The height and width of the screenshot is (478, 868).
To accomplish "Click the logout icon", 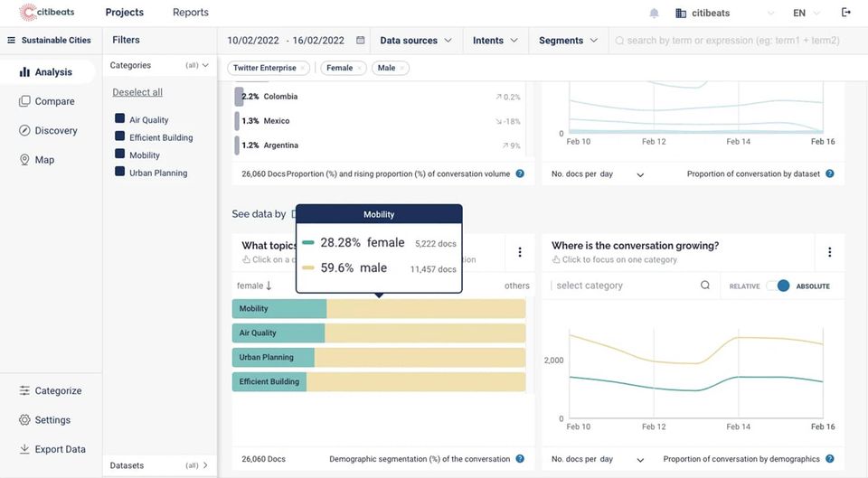I will pyautogui.click(x=846, y=12).
